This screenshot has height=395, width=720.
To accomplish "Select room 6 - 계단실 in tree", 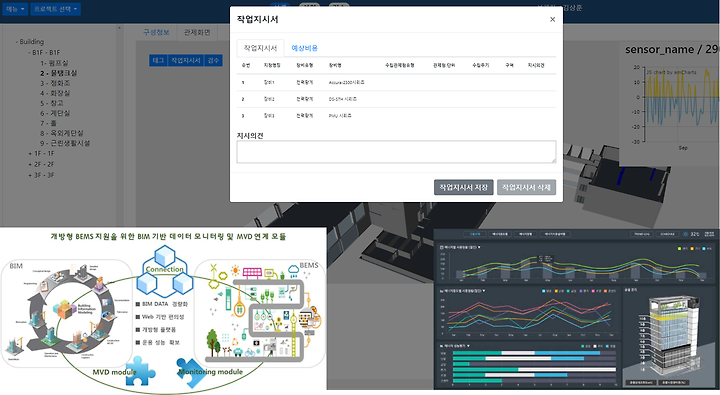I will [55, 113].
